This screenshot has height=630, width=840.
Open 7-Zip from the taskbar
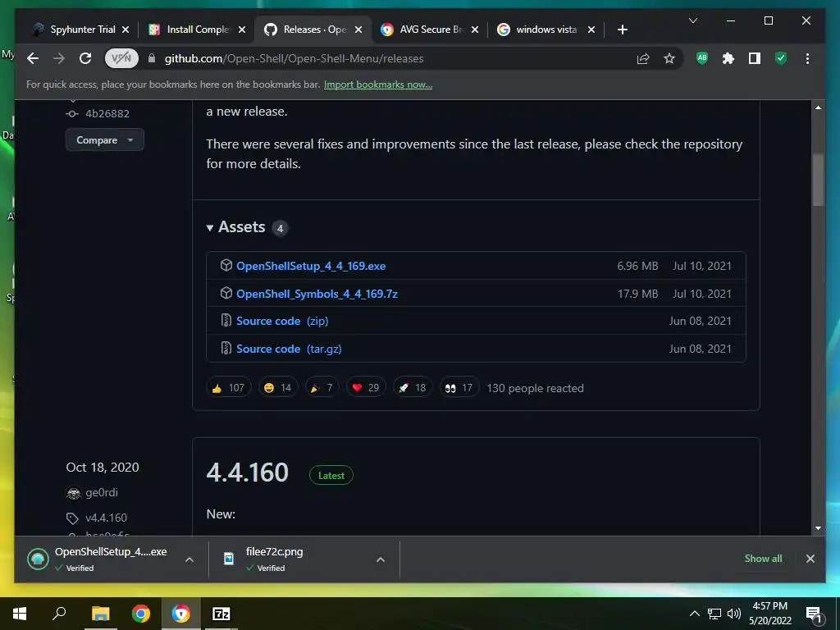tap(221, 614)
